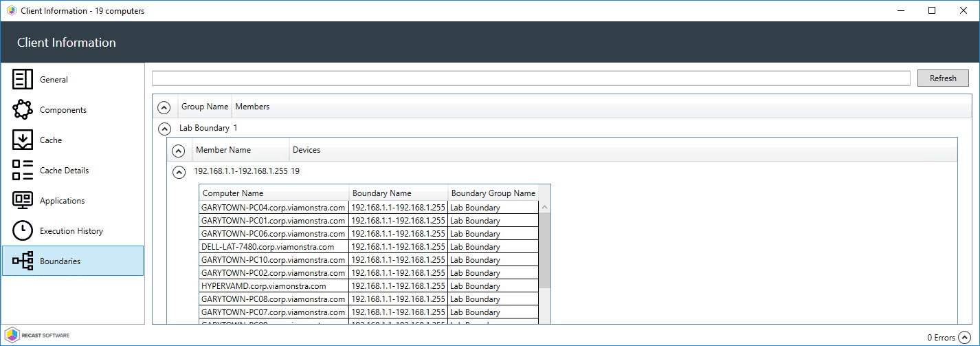Image resolution: width=980 pixels, height=346 pixels.
Task: Switch to the Cache tab label
Action: 51,140
